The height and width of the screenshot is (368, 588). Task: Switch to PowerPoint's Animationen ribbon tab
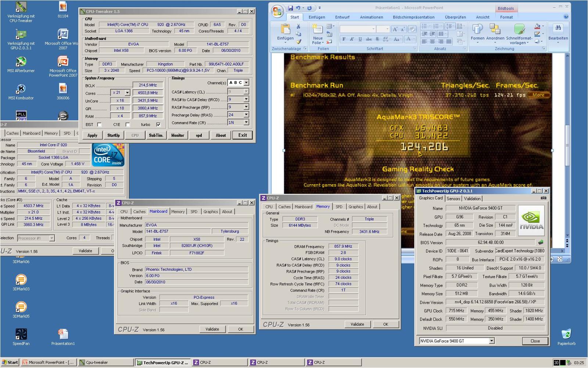point(371,17)
